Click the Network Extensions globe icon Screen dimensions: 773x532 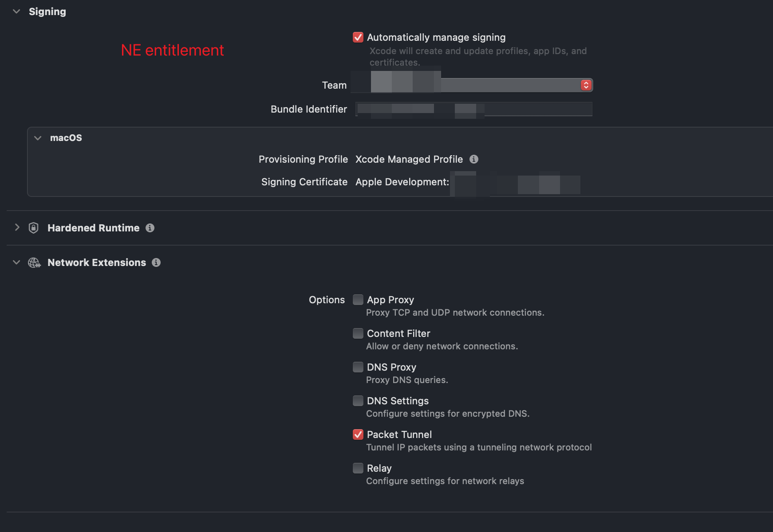tap(34, 262)
